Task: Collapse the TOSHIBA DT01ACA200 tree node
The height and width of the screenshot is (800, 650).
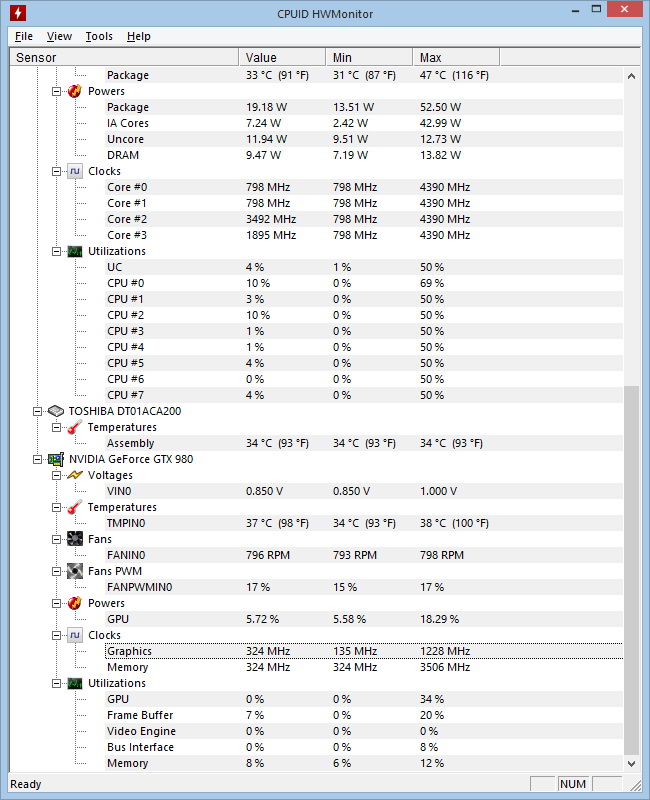Action: (38, 411)
